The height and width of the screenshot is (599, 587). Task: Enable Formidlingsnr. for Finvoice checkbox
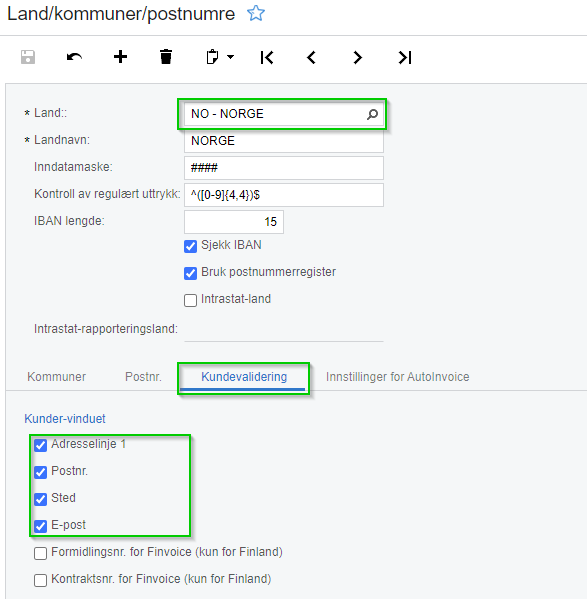[x=40, y=553]
